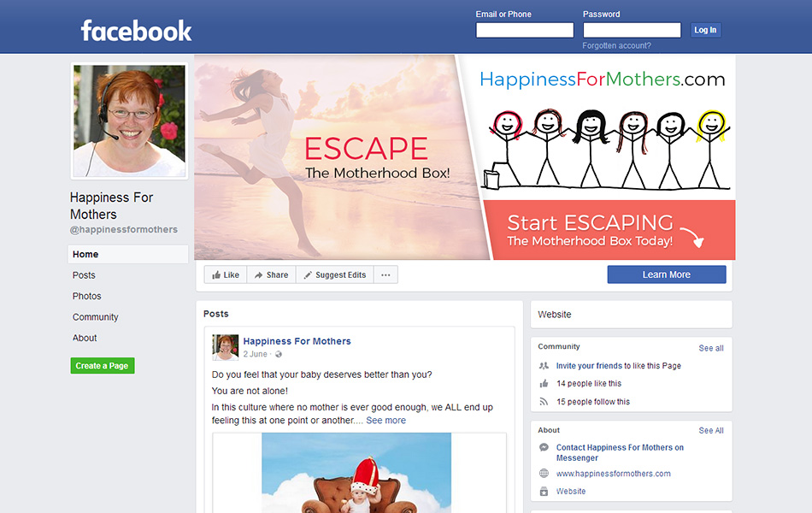Image resolution: width=812 pixels, height=513 pixels.
Task: Open the Community tab in sidebar
Action: [95, 317]
